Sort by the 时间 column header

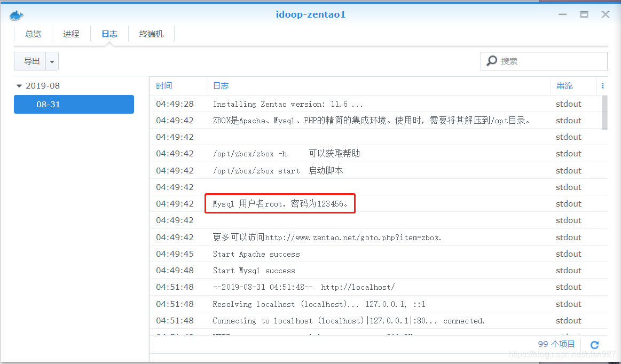coord(178,85)
